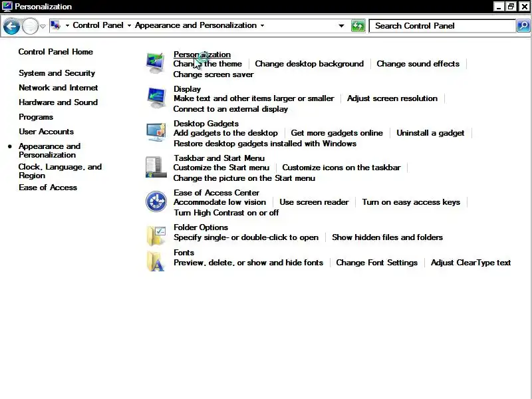
Task: Click Restore desktop gadgets installed with Windows
Action: click(265, 144)
